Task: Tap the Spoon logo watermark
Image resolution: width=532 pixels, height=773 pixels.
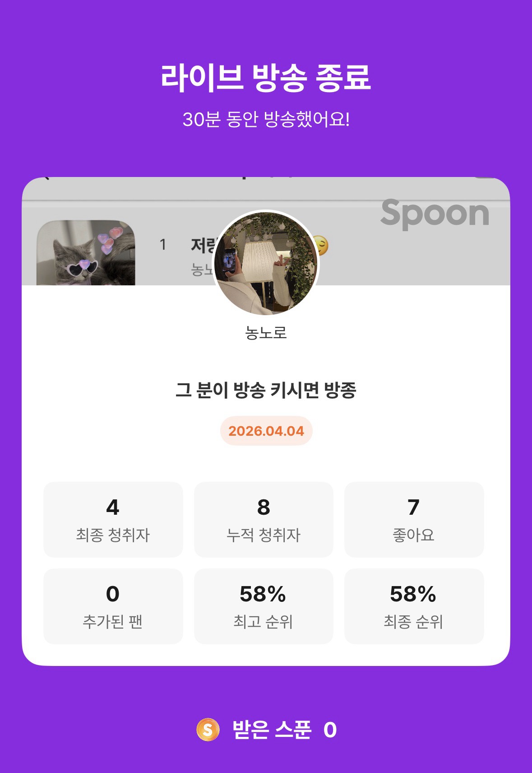Action: pos(435,213)
